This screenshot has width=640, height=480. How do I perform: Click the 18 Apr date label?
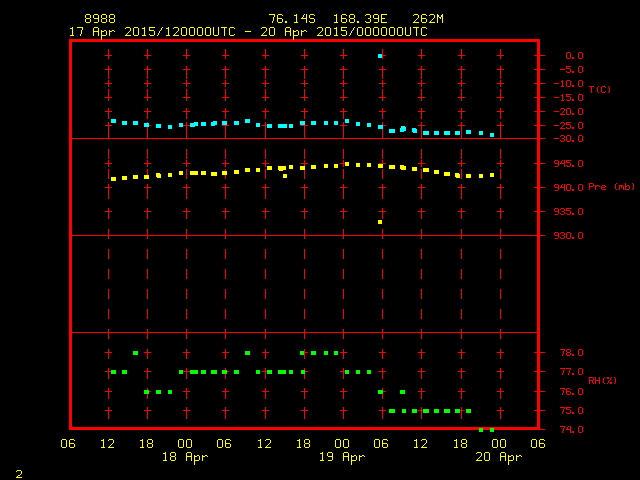pyautogui.click(x=184, y=457)
